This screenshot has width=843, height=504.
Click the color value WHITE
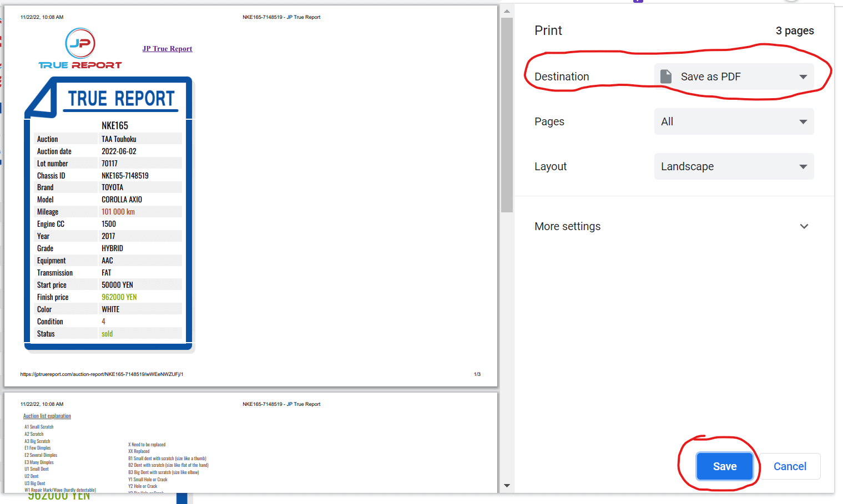pos(110,309)
